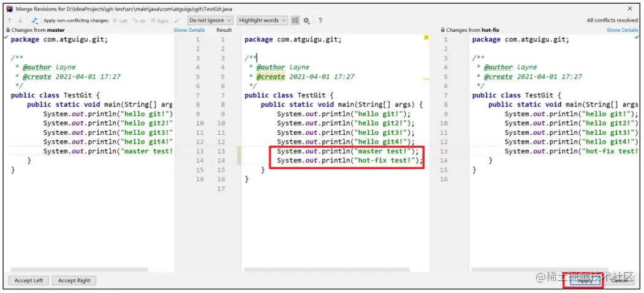Close the Merge Revisions window

tap(630, 9)
